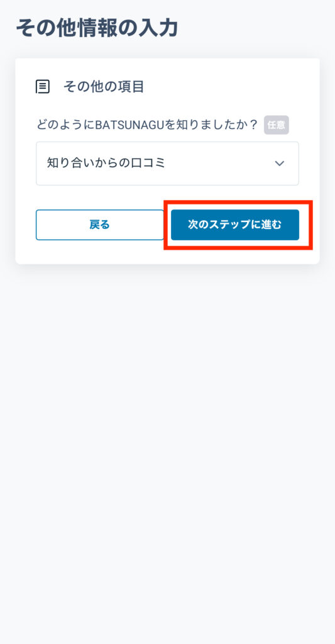Click the その他の項目 section title

pos(104,87)
